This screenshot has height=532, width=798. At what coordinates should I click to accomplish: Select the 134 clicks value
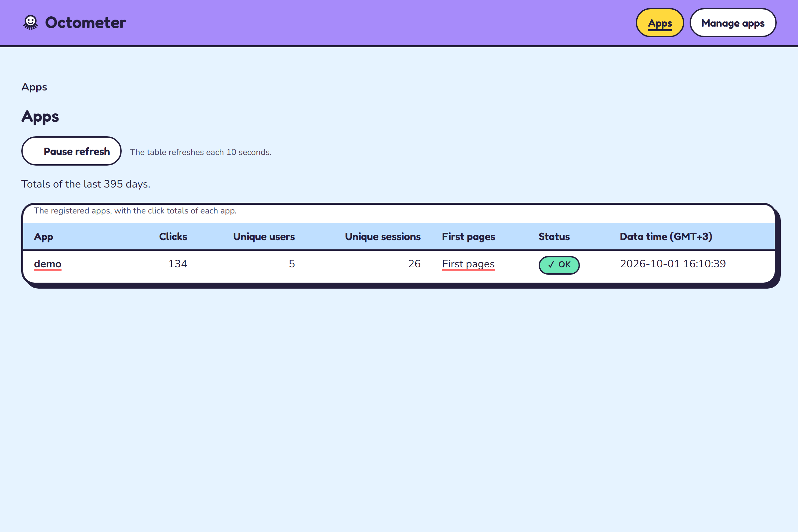pyautogui.click(x=178, y=264)
